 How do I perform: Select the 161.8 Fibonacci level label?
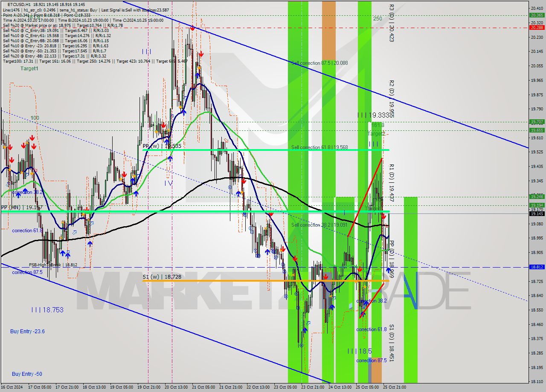378,125
